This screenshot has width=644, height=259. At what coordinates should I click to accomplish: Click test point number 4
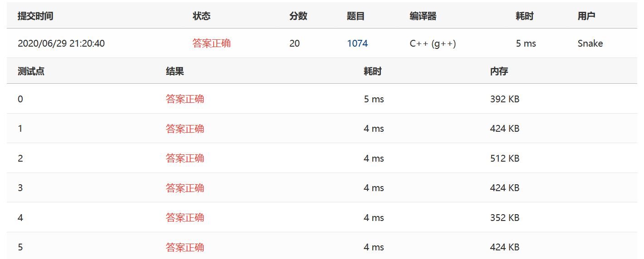[x=20, y=218]
